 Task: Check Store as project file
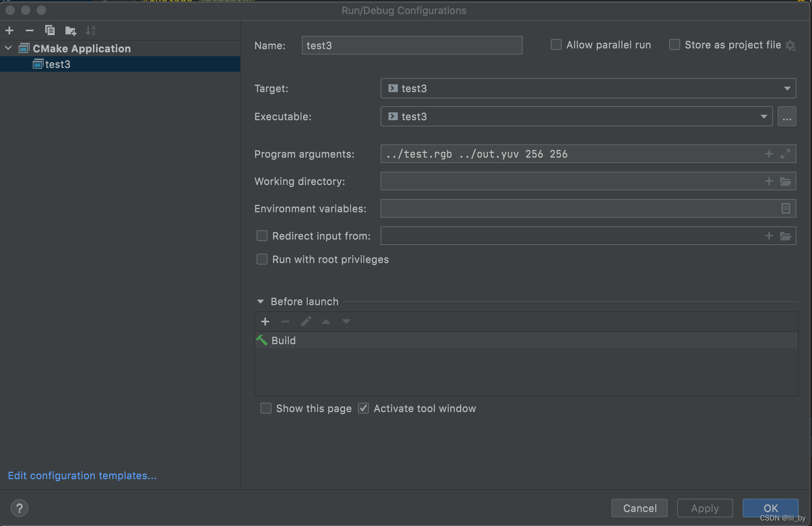click(x=675, y=45)
